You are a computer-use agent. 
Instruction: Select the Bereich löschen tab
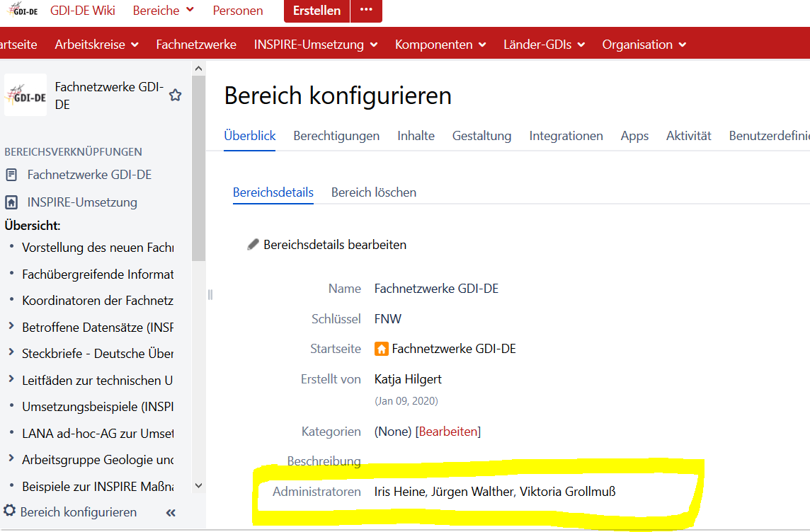[x=373, y=192]
